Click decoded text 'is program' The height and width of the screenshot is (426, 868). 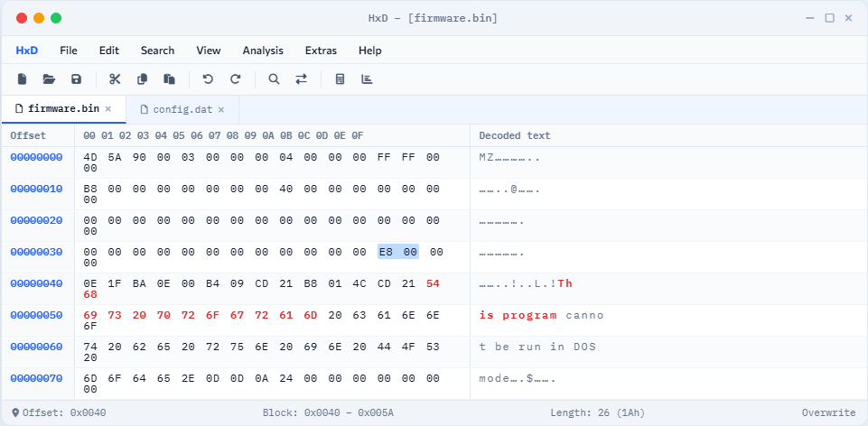tap(518, 315)
